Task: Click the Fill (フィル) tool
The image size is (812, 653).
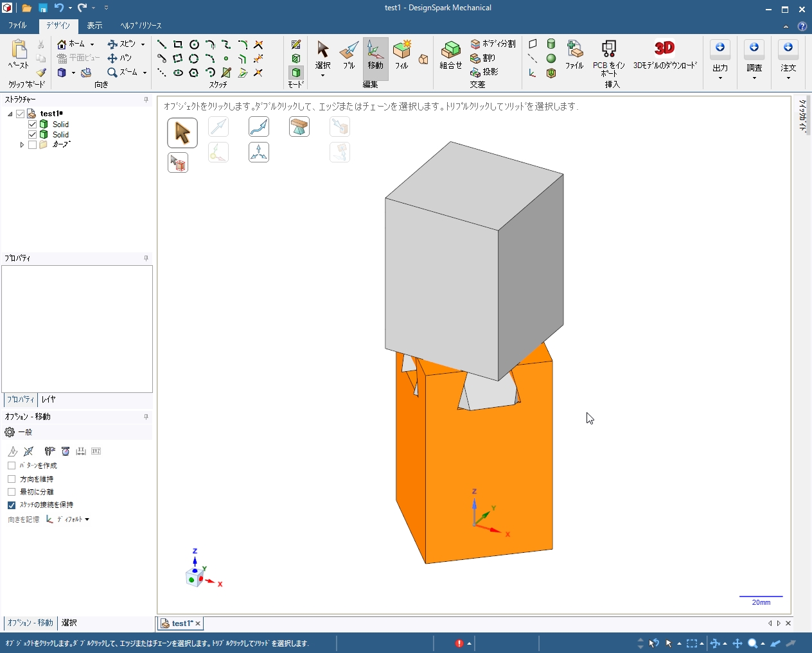Action: click(x=402, y=55)
